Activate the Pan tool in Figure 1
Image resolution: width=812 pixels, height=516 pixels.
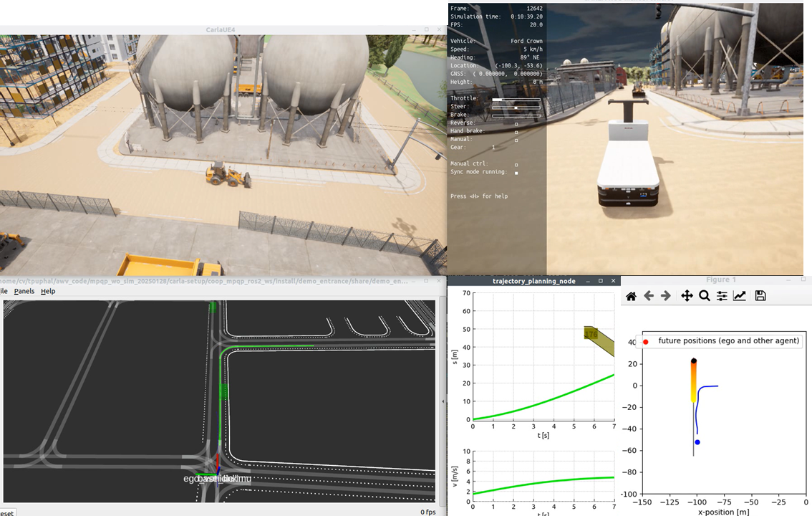coord(686,295)
